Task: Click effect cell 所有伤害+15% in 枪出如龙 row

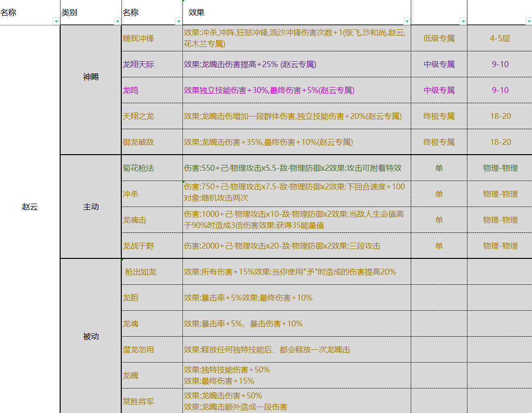Action: click(x=296, y=272)
